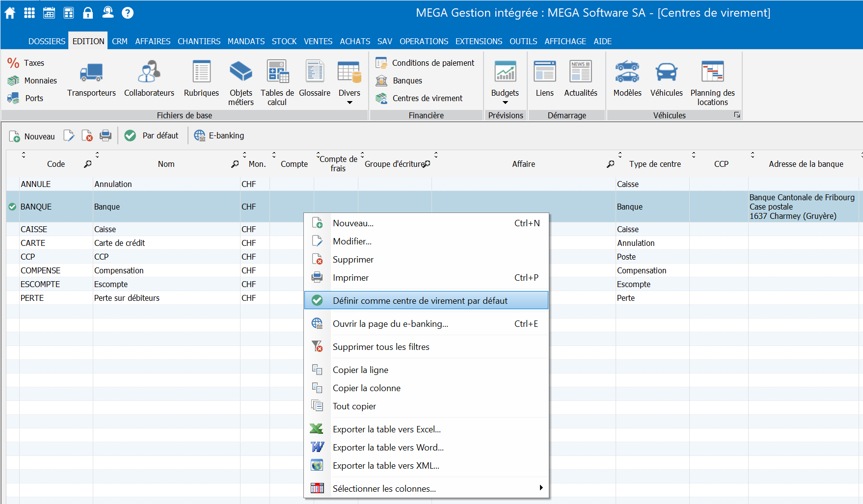Sort by the Type de centre column header
This screenshot has height=504, width=863.
pos(655,164)
